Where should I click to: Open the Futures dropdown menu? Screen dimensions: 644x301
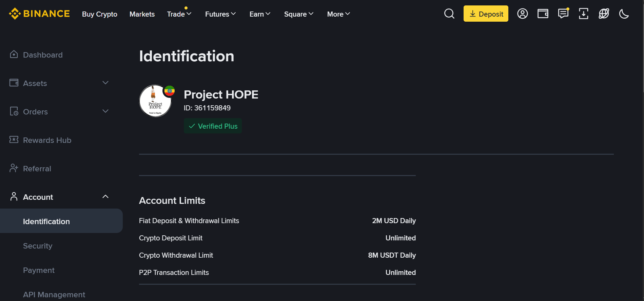(220, 14)
